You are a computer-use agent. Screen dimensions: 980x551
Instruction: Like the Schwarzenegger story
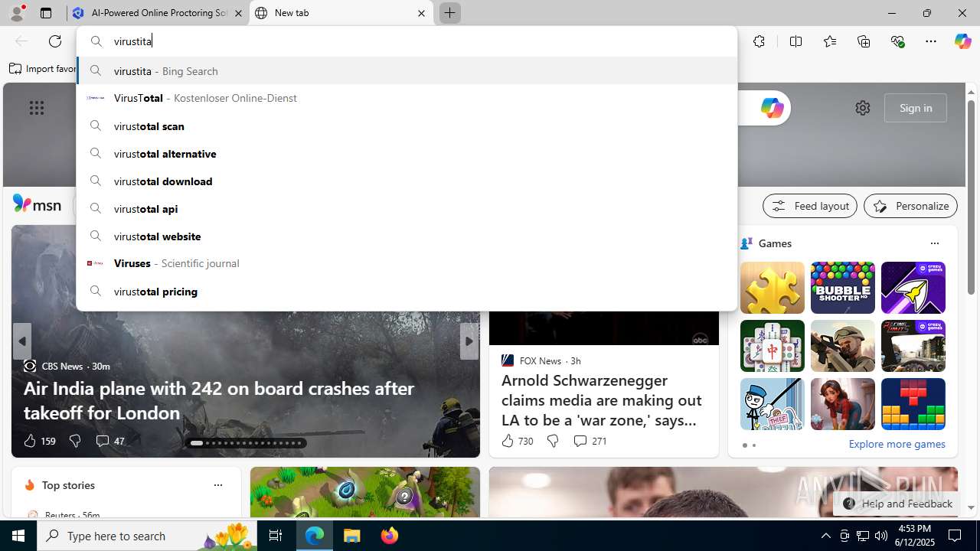tap(517, 441)
